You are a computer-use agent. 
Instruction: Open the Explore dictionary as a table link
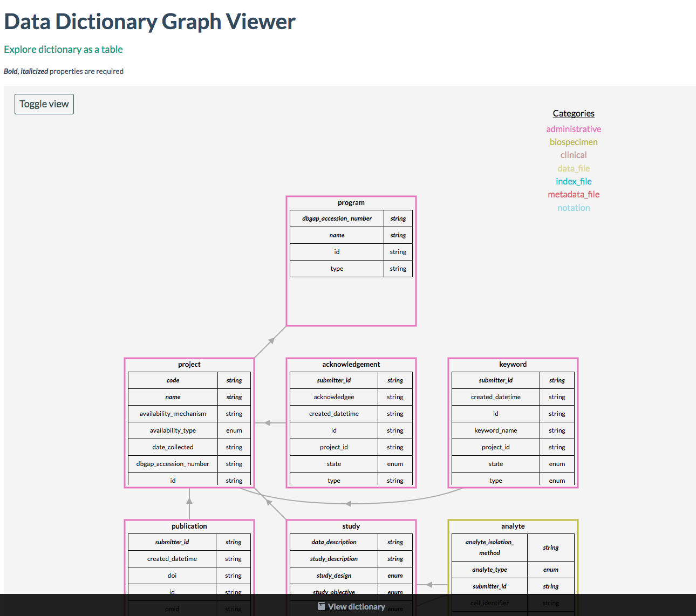click(63, 49)
